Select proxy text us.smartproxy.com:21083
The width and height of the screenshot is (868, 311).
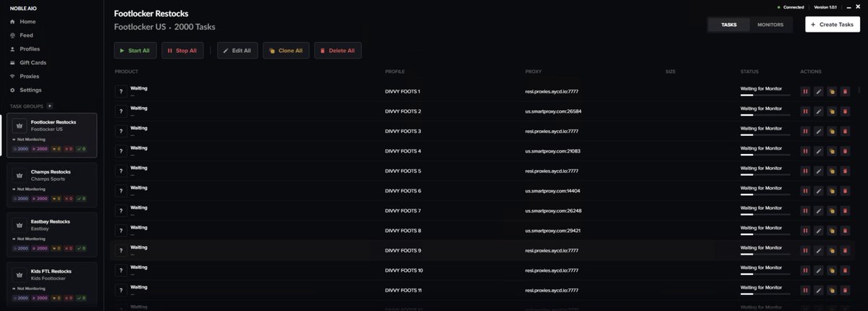(x=553, y=151)
